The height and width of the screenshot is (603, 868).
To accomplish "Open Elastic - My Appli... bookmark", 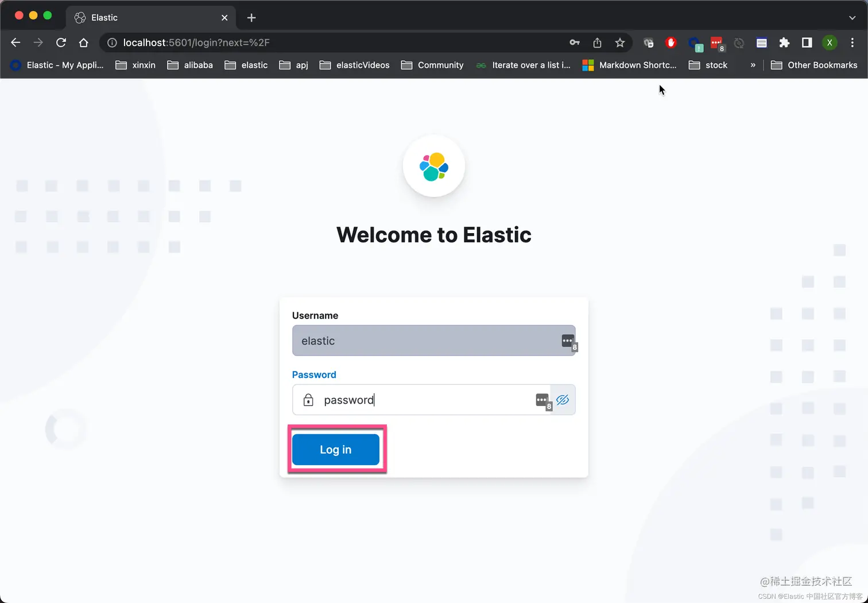I will click(57, 65).
